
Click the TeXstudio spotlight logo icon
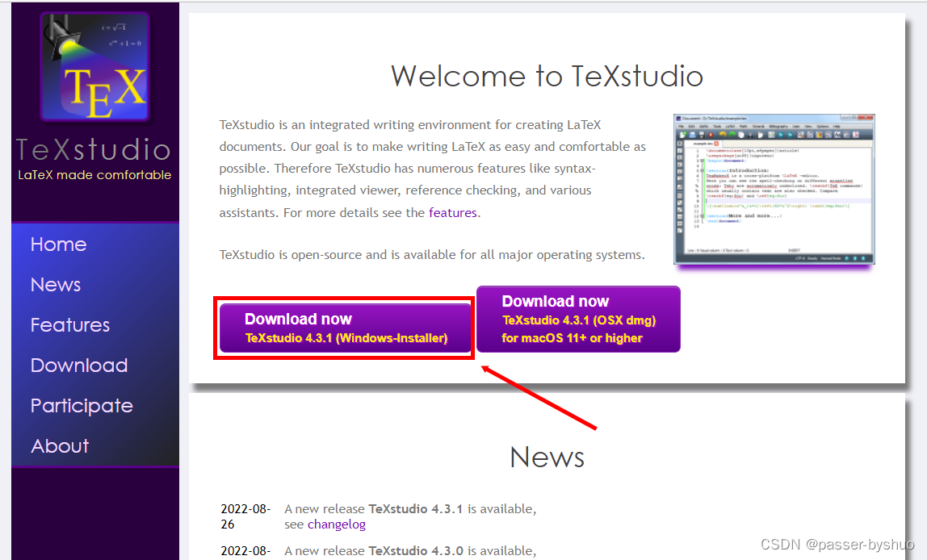tap(94, 67)
